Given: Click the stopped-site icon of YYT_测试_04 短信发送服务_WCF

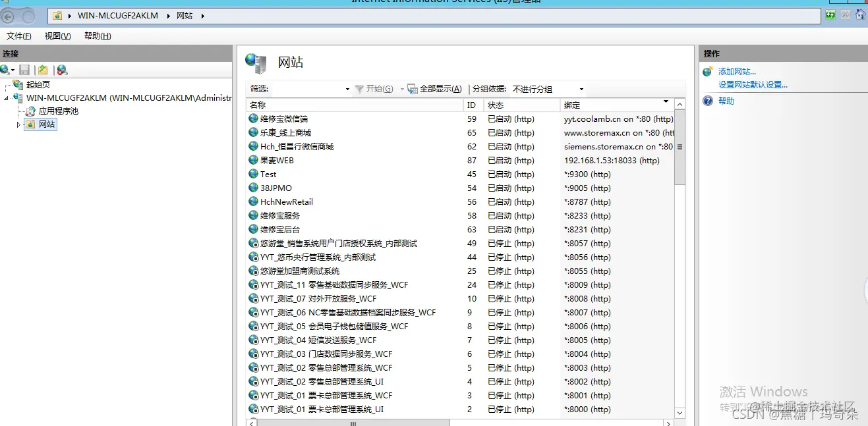Looking at the screenshot, I should click(253, 340).
